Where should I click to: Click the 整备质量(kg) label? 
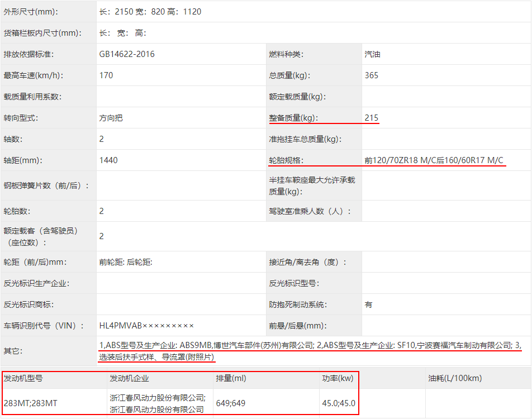point(293,118)
